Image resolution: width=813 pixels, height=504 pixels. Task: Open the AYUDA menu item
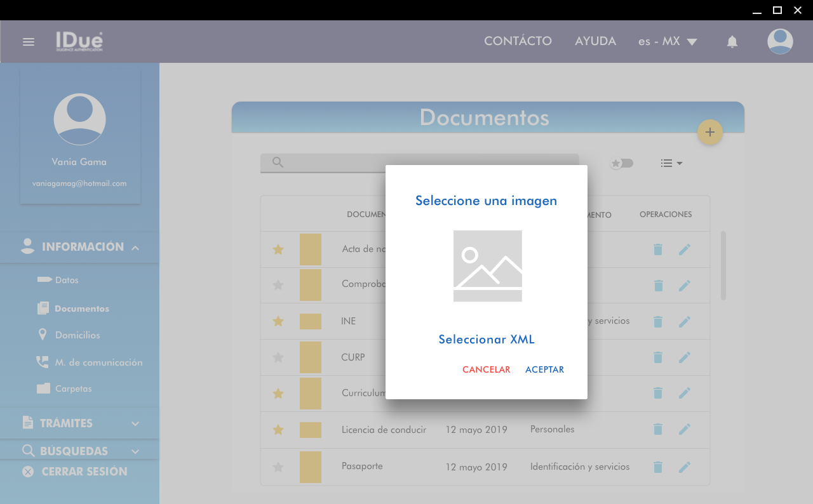(595, 41)
